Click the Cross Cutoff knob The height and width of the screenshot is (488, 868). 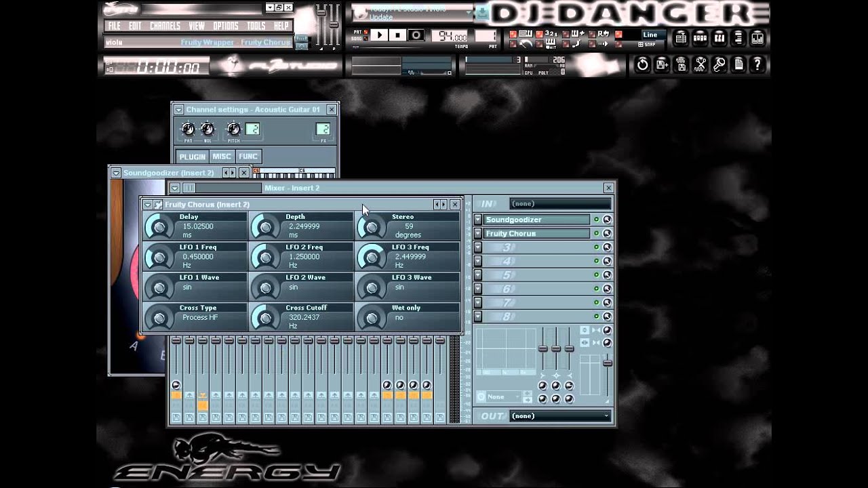click(x=265, y=318)
